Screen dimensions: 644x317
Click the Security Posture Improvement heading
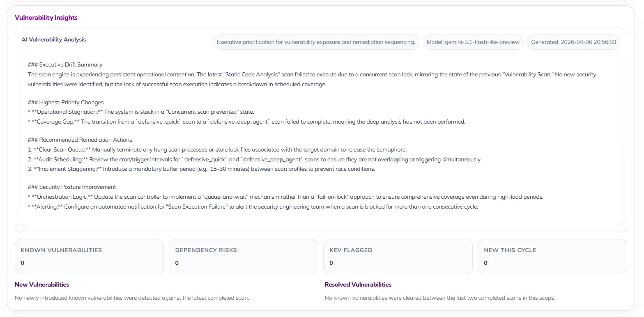click(x=72, y=187)
